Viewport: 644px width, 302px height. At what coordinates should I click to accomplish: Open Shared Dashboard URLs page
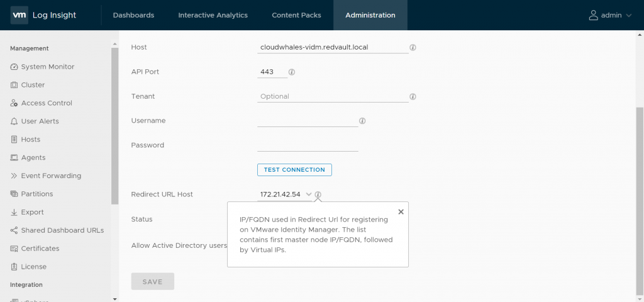tap(62, 230)
